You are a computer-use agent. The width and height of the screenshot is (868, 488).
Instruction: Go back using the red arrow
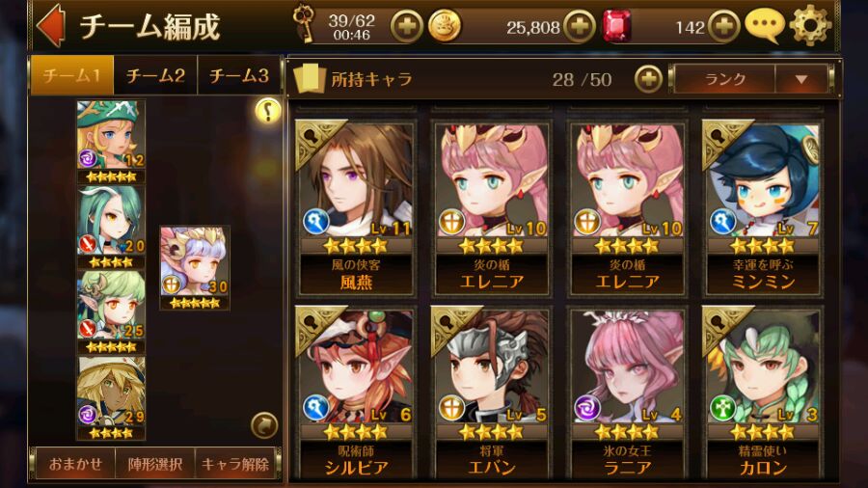click(x=50, y=25)
